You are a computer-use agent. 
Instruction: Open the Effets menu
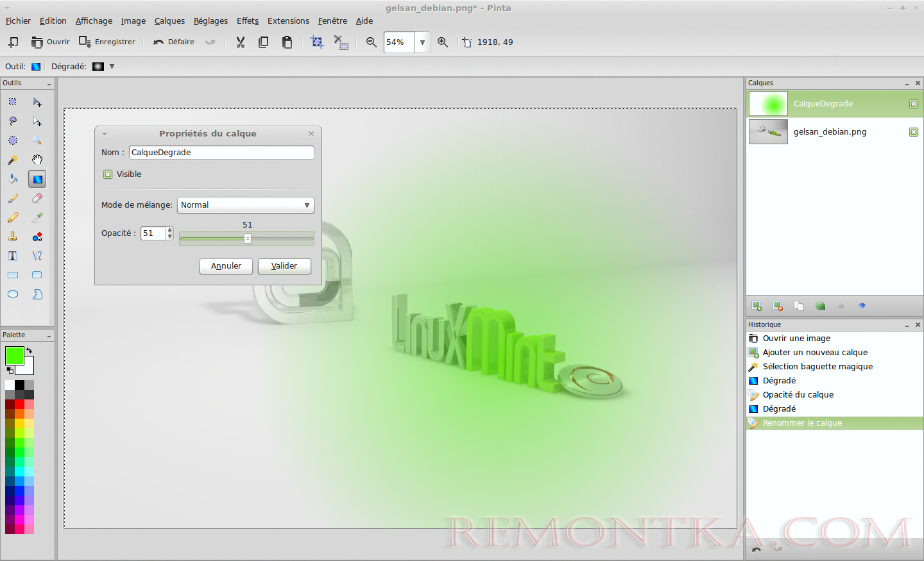click(248, 21)
